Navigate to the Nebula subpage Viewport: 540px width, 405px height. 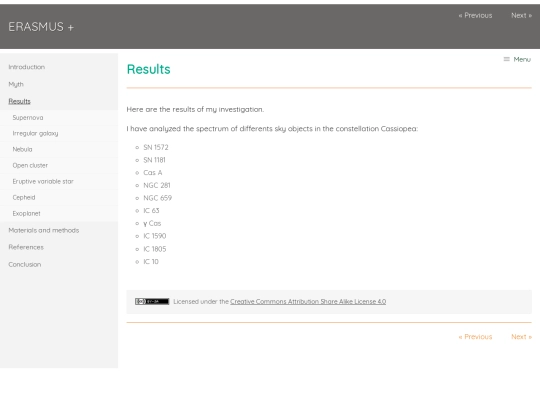click(22, 149)
